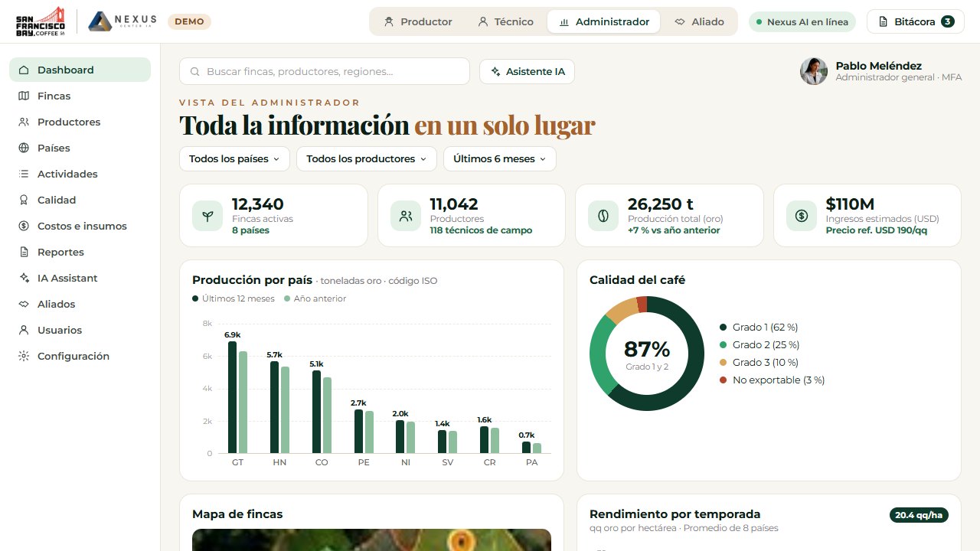Click the No exportable (3 %) legend entry
Viewport: 980px width, 551px height.
point(772,380)
